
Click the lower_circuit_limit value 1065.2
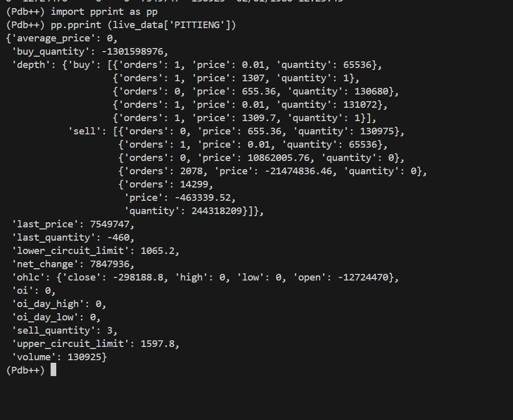[x=157, y=251]
